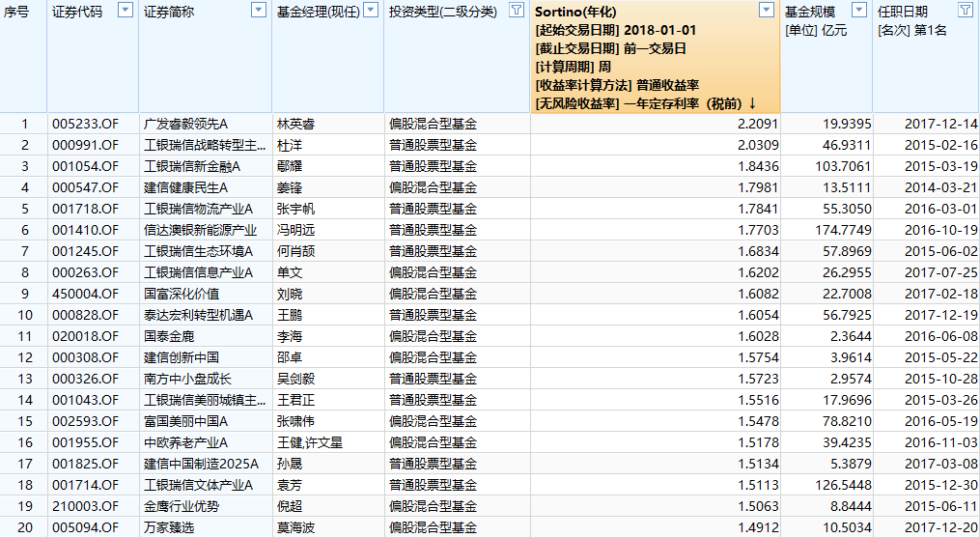This screenshot has height=538, width=980.
Task: Click fund manager 单文
Action: click(x=290, y=272)
